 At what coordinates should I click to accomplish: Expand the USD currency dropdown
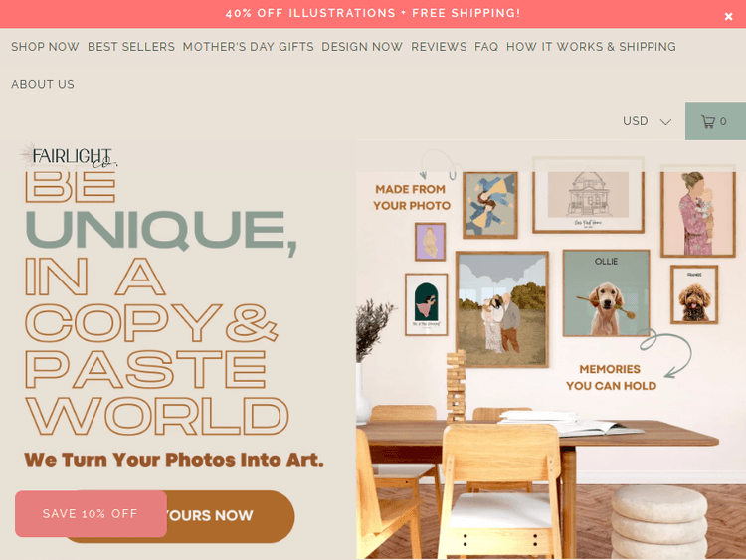647,121
